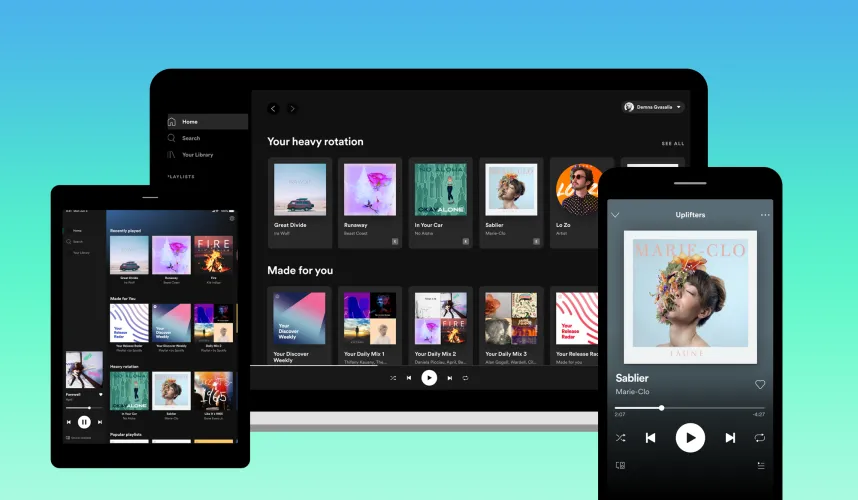Screen dimensions: 858x500
Task: Toggle repeat on the phone player
Action: (760, 438)
